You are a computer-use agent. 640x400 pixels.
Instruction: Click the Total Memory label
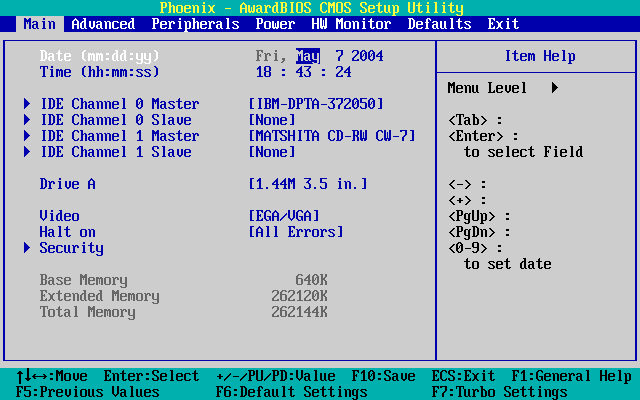[x=88, y=312]
